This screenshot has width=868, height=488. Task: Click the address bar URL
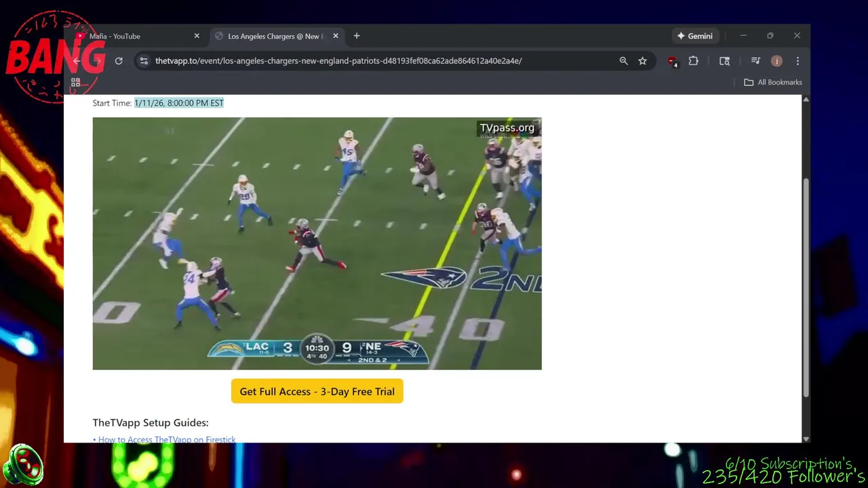(x=338, y=61)
